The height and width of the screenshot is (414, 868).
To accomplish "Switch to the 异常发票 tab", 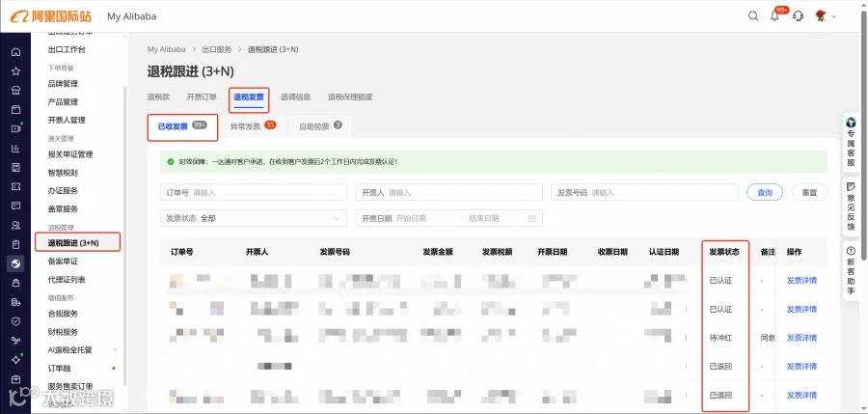I will [x=253, y=126].
